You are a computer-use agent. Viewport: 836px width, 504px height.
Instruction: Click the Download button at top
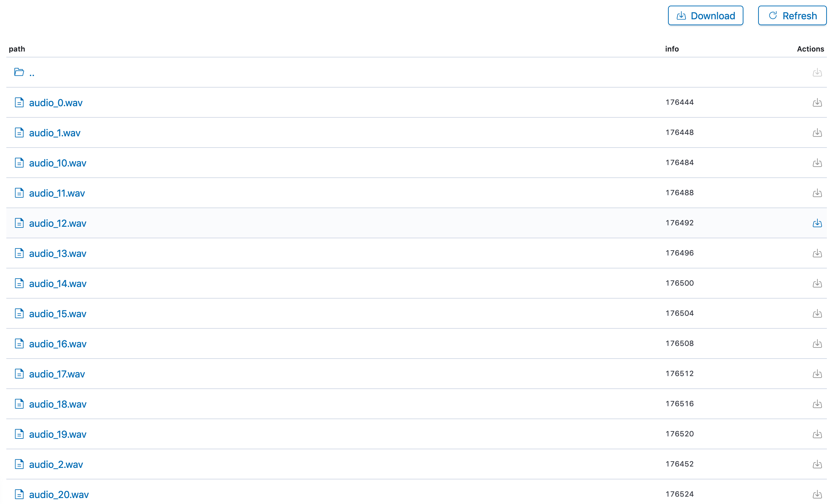click(705, 16)
